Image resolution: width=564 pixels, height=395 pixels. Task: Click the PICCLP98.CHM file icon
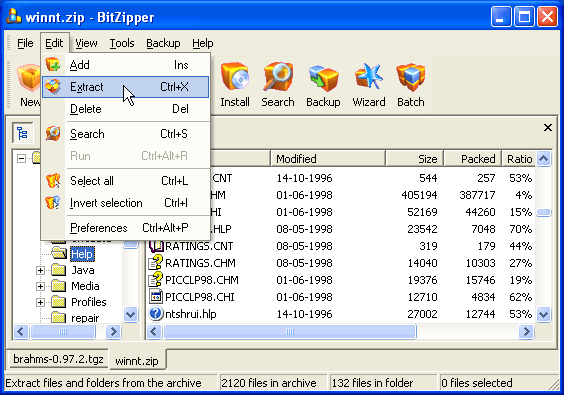tap(156, 280)
